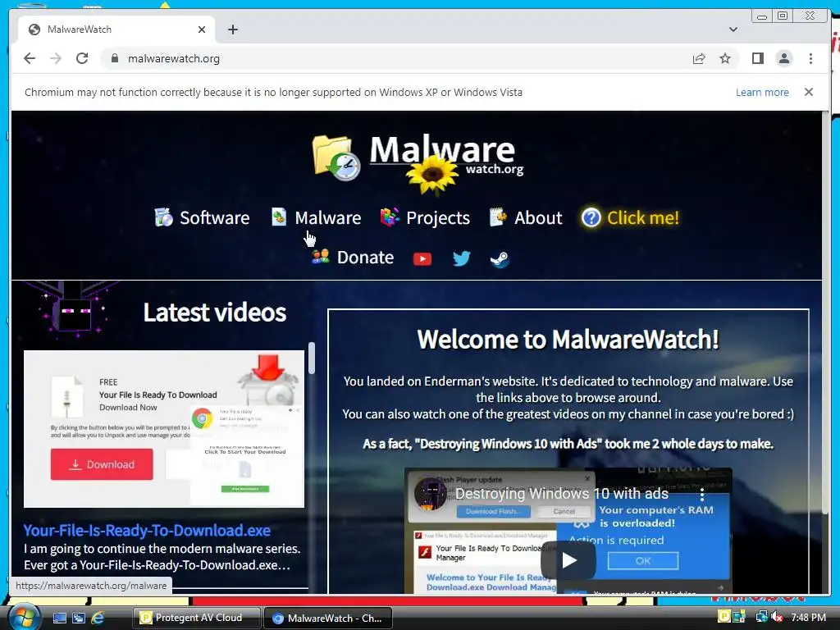Click the 7:48 PM system clock
Screen dimensions: 840x630
tap(808, 617)
